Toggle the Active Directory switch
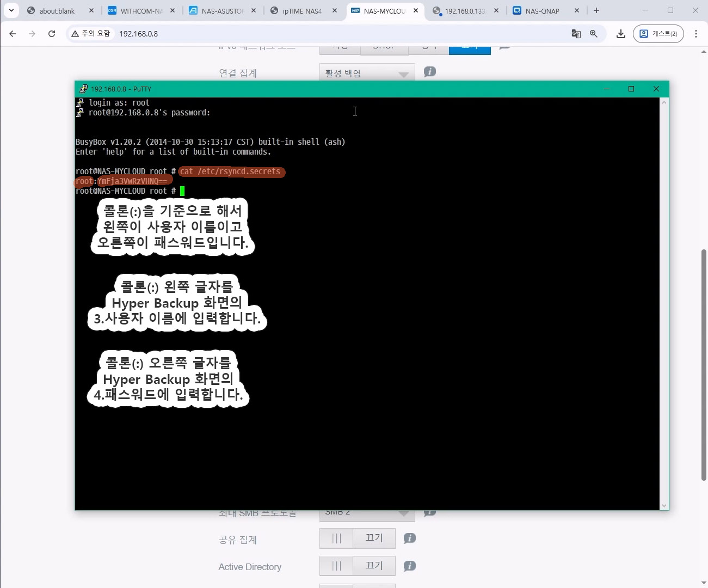The height and width of the screenshot is (588, 708). coord(357,566)
